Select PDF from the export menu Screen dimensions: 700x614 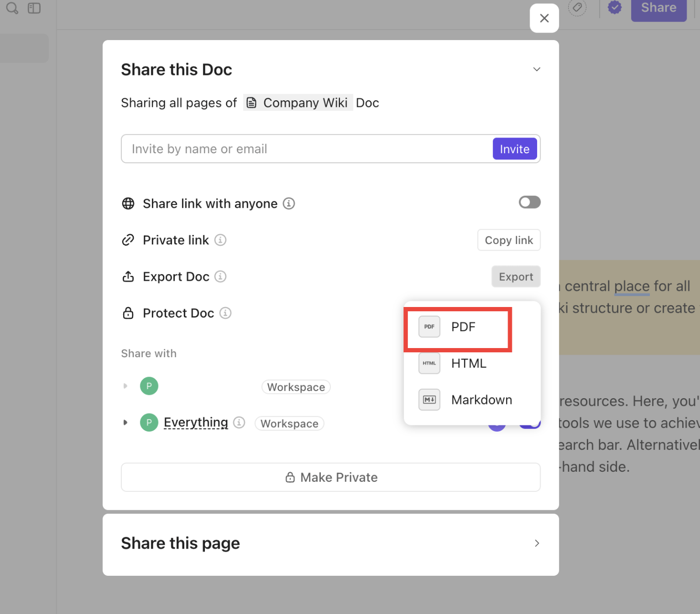[x=463, y=327]
